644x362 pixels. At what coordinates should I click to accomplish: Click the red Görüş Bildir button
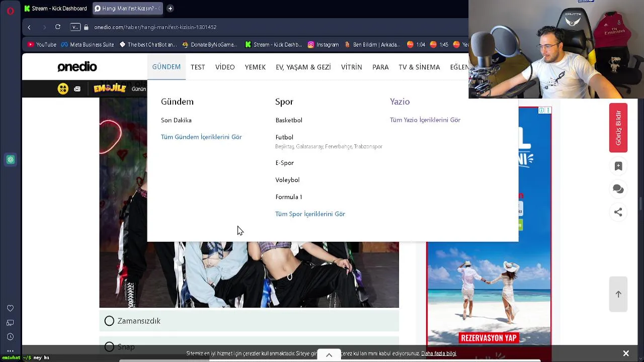point(618,128)
